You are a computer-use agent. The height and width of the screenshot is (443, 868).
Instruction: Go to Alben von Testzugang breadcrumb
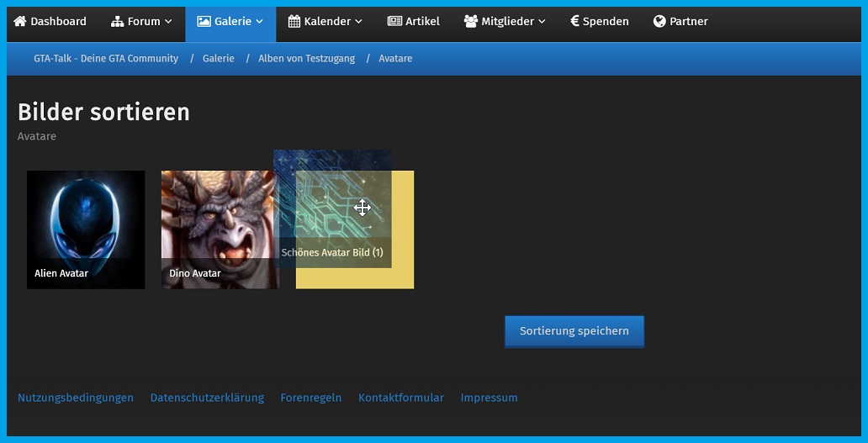click(x=306, y=59)
